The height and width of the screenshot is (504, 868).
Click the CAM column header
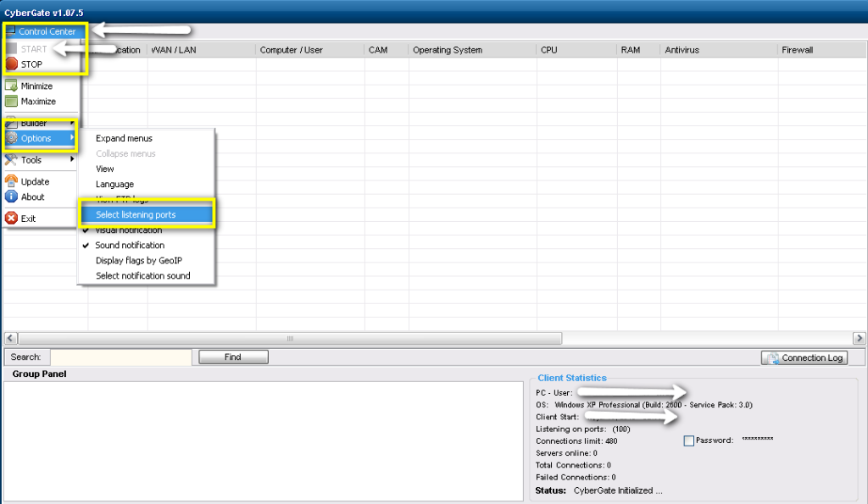click(x=387, y=50)
